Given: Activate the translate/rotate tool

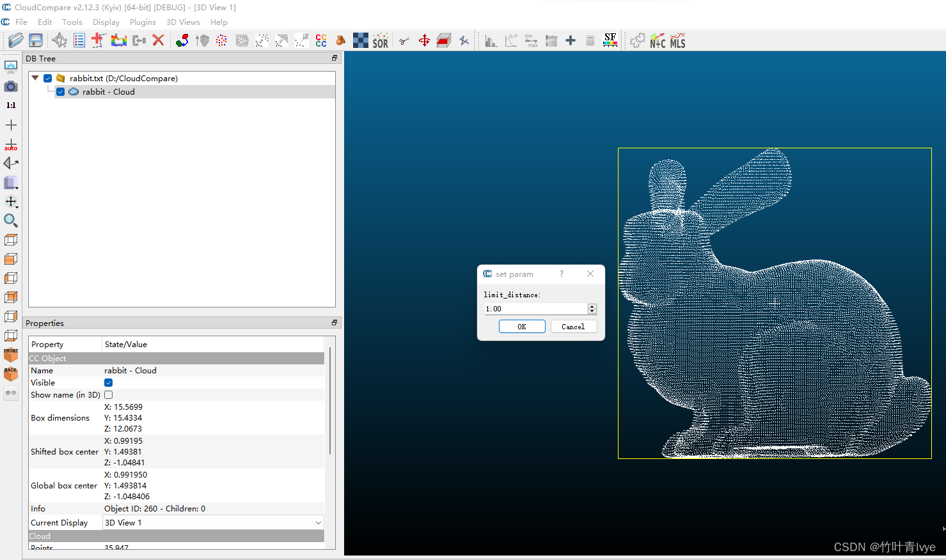Looking at the screenshot, I should (424, 41).
